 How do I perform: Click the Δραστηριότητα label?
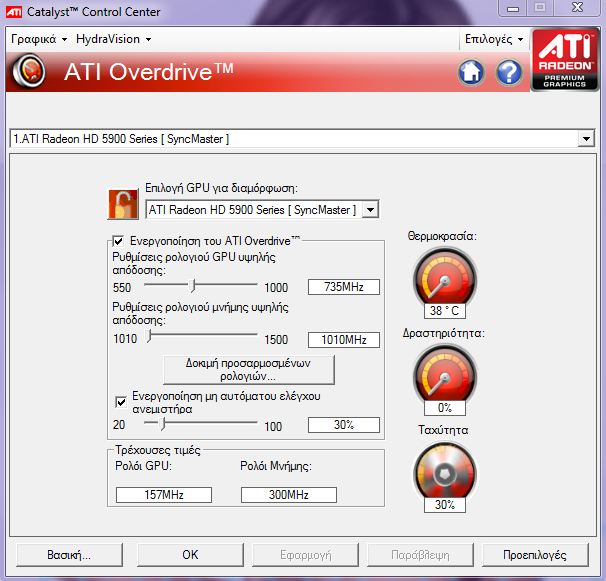(x=443, y=333)
